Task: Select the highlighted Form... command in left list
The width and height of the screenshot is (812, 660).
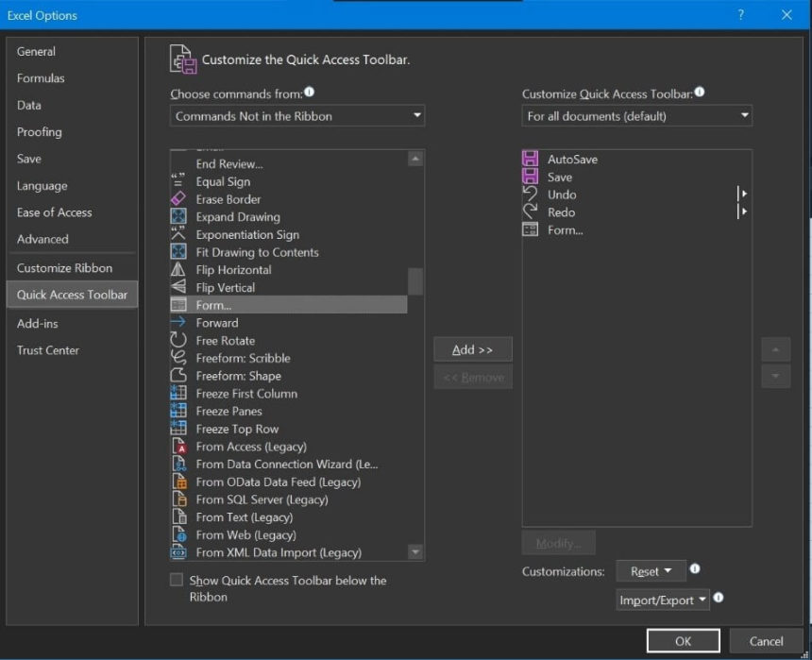Action: [288, 305]
